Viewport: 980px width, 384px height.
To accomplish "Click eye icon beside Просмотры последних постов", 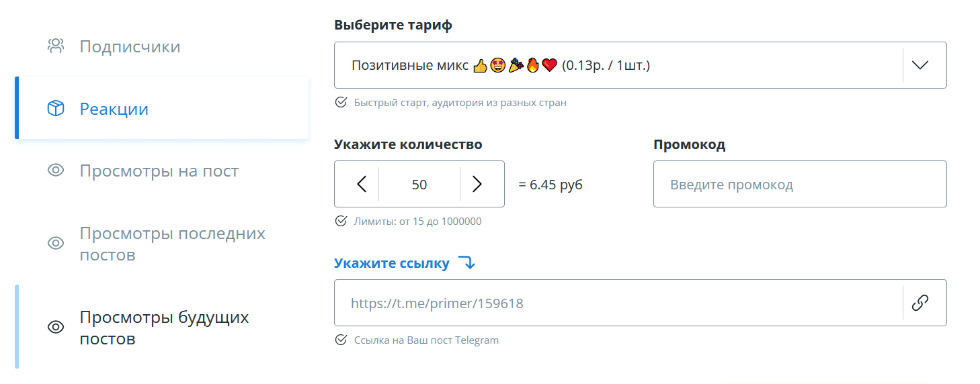I will (x=56, y=243).
